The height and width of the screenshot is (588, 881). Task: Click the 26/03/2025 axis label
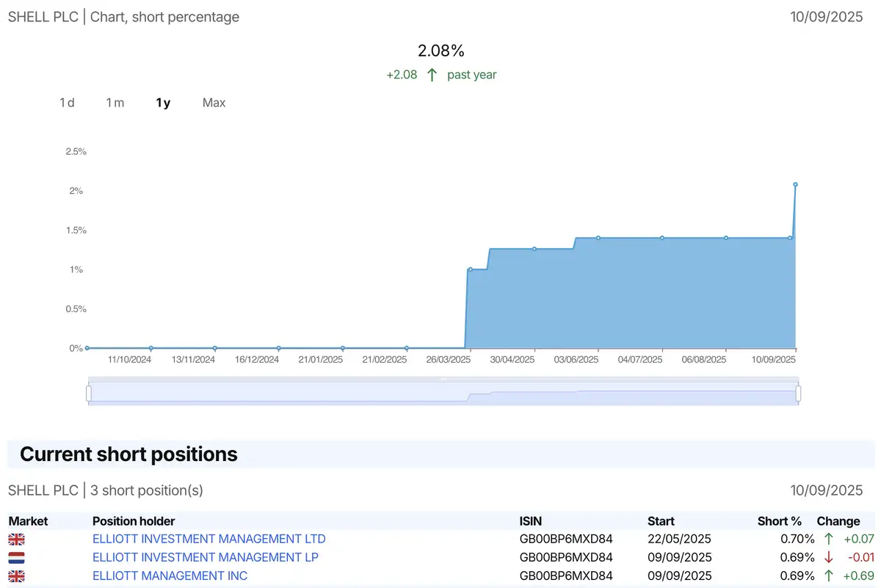[449, 360]
